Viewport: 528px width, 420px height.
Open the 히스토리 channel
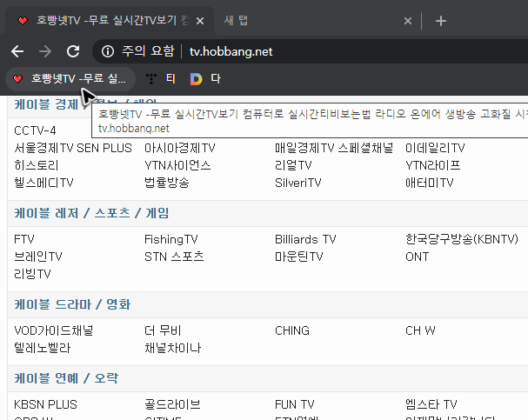click(x=37, y=165)
